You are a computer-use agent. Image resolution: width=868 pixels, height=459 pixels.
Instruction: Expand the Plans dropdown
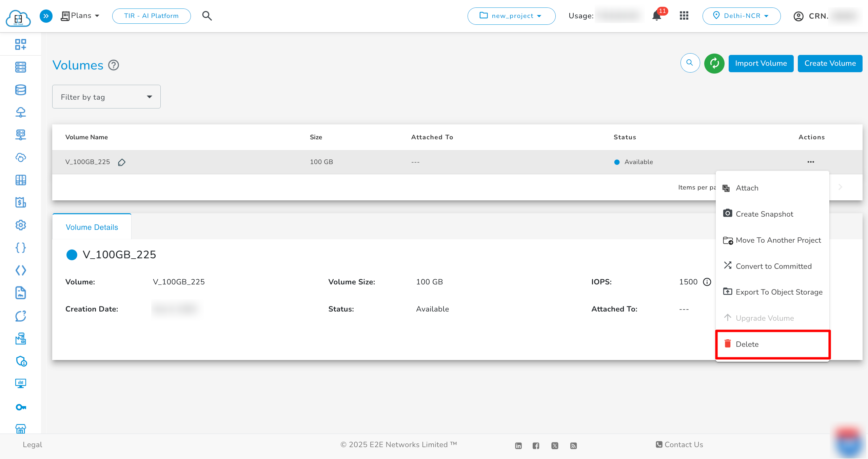point(81,16)
